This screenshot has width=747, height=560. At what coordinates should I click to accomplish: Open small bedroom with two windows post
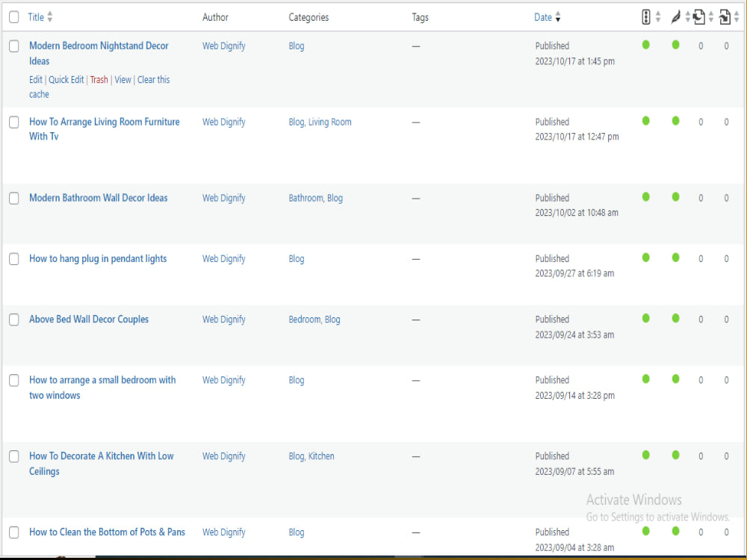point(102,388)
